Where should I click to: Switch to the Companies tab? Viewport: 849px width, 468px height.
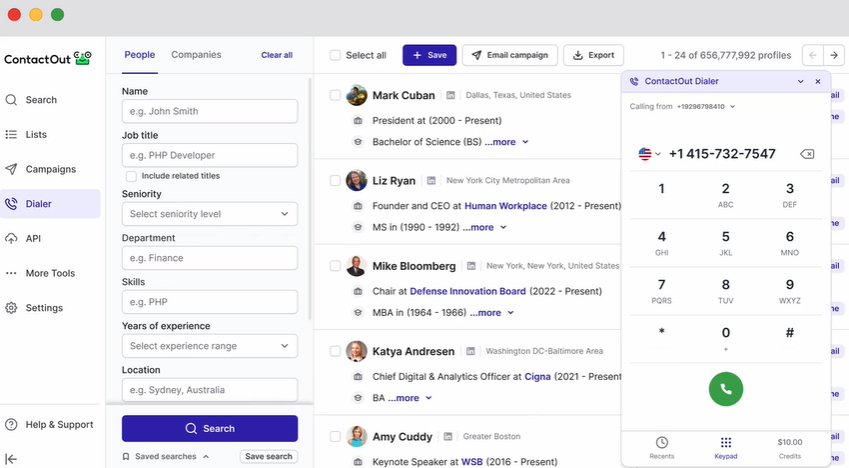point(196,55)
